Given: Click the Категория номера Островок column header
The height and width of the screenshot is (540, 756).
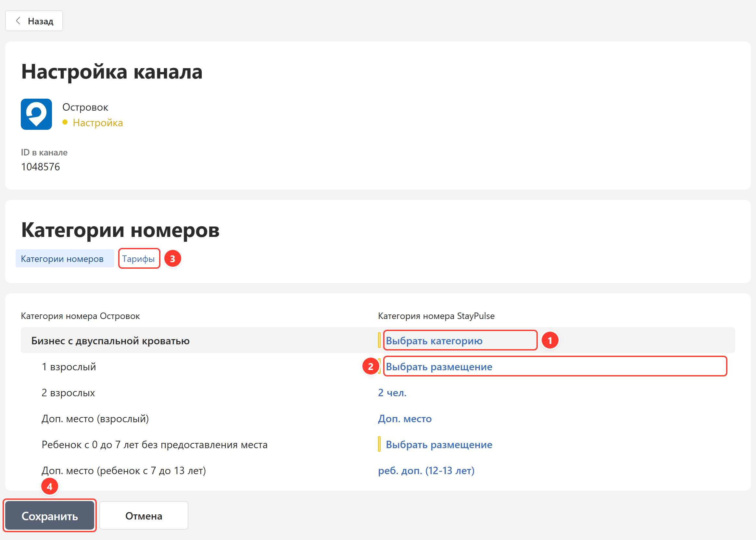Looking at the screenshot, I should point(80,315).
